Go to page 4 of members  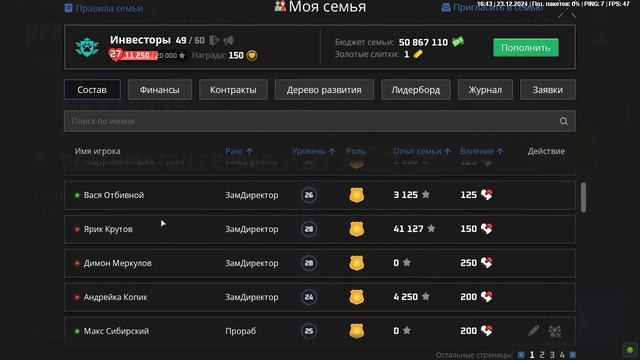click(x=562, y=355)
